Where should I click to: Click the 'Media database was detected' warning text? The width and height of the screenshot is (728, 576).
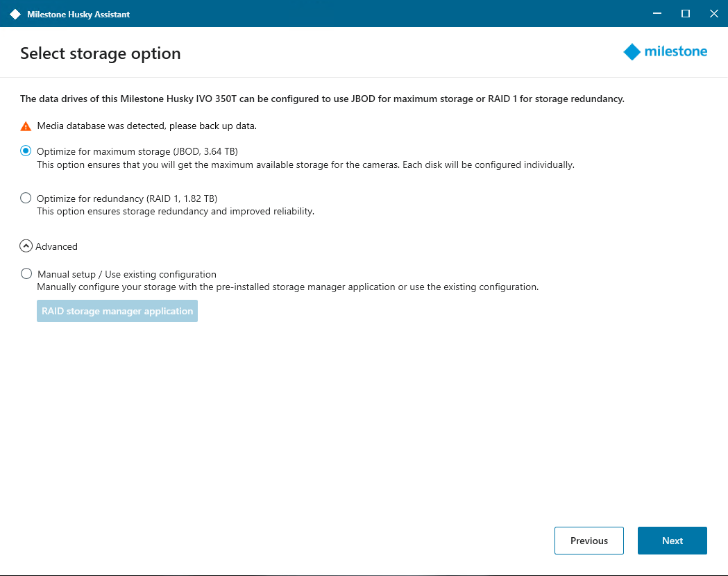coord(147,126)
